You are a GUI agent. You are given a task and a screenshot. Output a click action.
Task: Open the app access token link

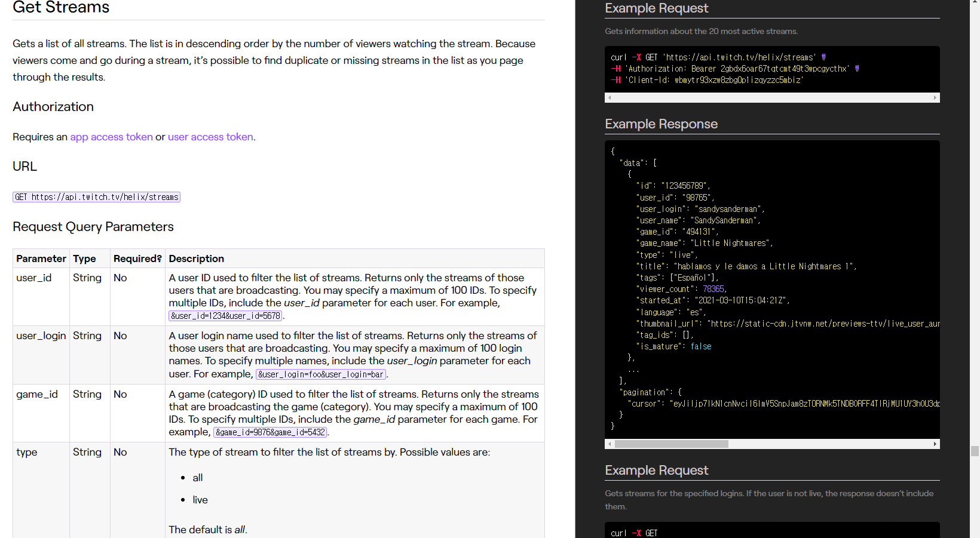coord(111,137)
